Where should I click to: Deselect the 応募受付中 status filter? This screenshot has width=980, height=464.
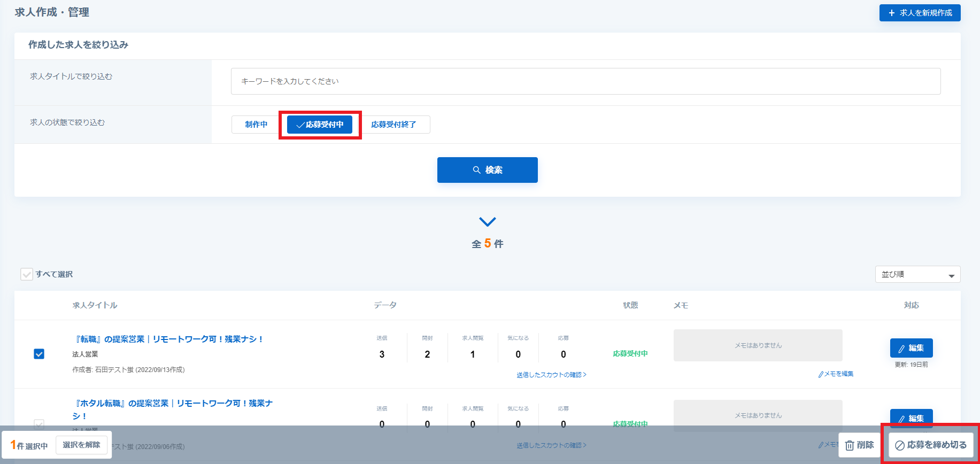(x=320, y=125)
